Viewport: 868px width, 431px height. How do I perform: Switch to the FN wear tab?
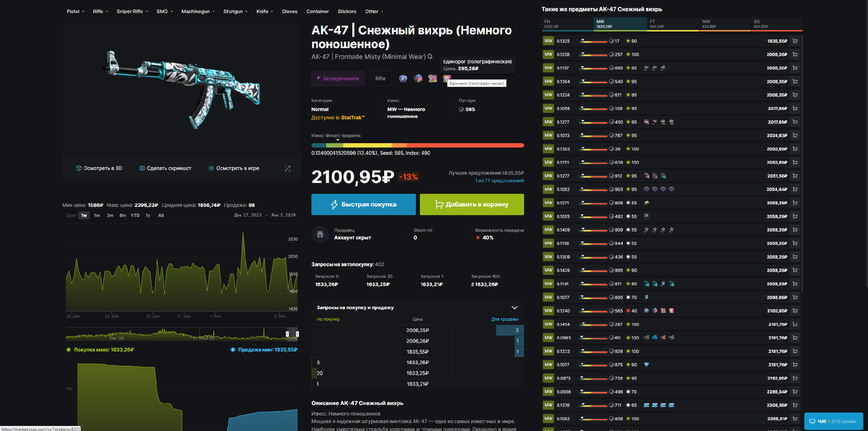(567, 24)
